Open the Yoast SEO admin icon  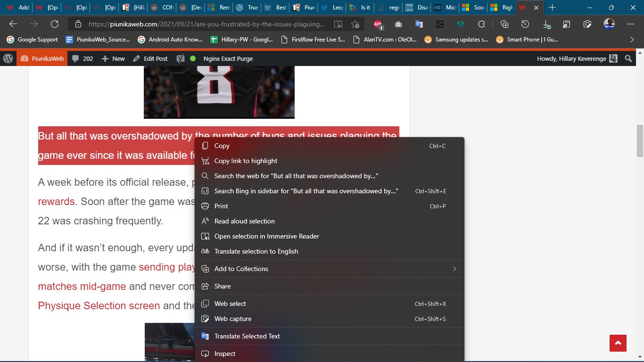pyautogui.click(x=181, y=58)
